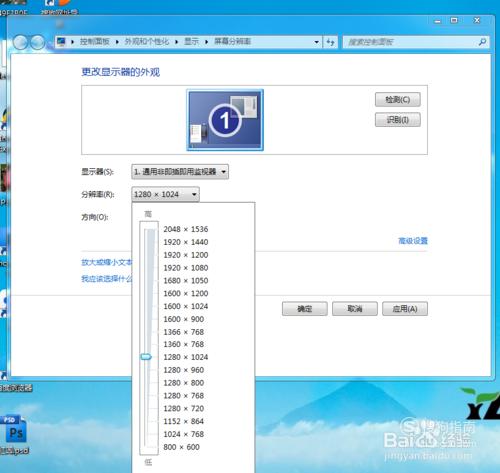The image size is (500, 473).
Task: Click the 应用(A) apply button
Action: click(x=405, y=309)
